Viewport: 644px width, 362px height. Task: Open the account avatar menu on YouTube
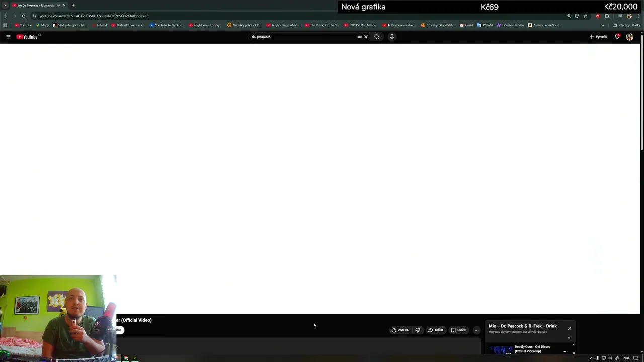point(629,37)
